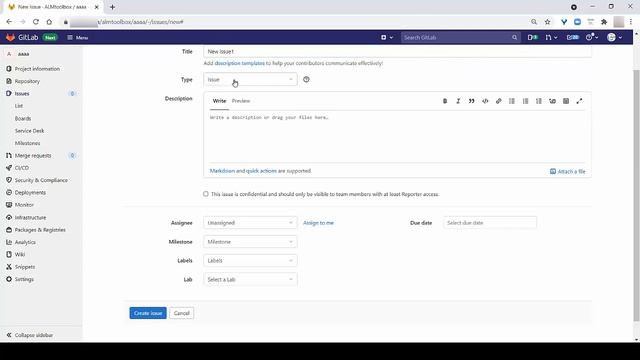
Task: Insert code formatting
Action: (485, 101)
